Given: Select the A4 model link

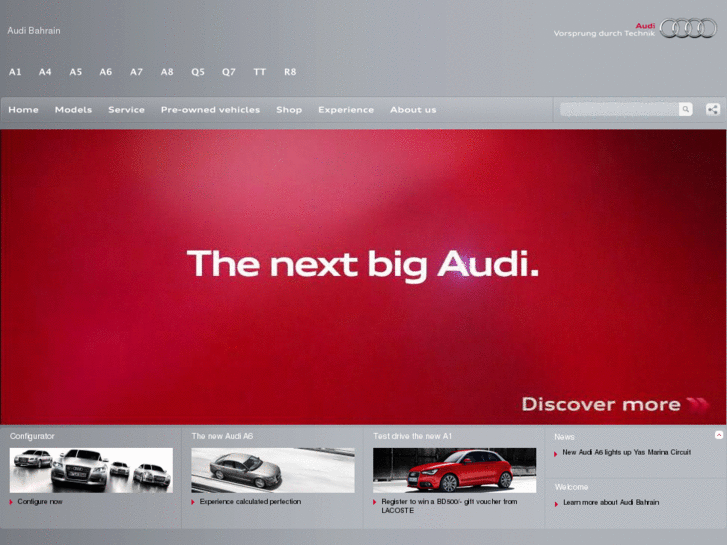Looking at the screenshot, I should point(45,72).
